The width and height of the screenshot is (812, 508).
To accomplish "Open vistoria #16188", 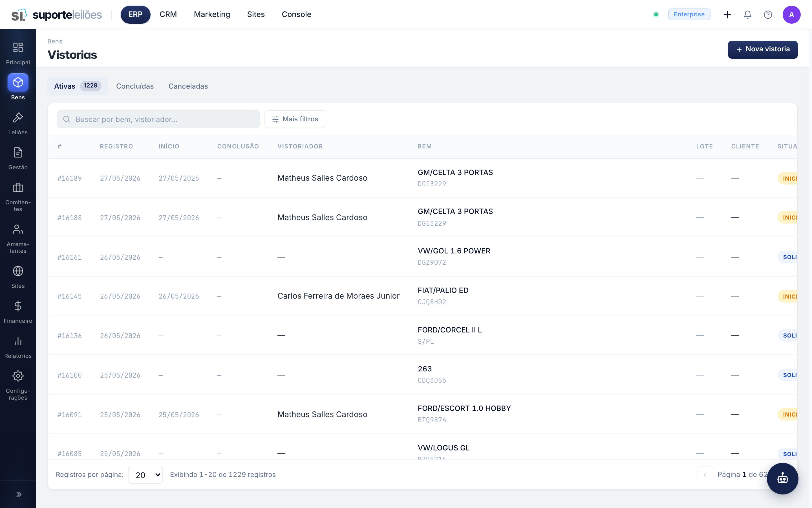I will 69,218.
